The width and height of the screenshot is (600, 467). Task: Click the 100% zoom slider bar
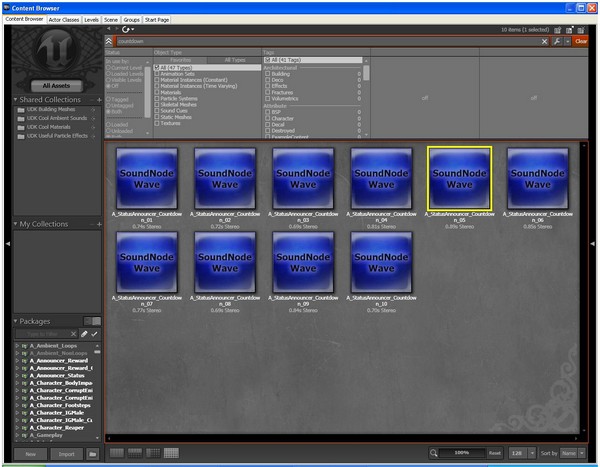click(462, 453)
